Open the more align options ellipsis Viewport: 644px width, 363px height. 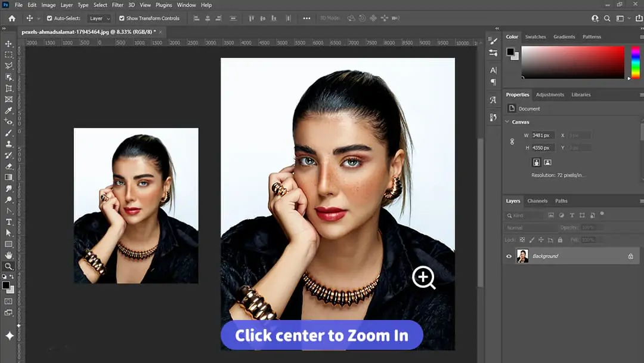(306, 18)
